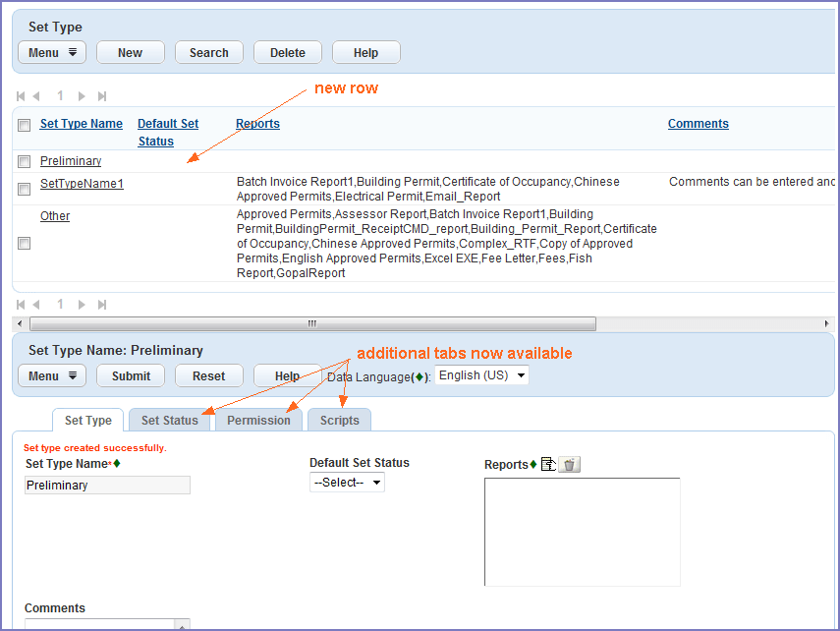Screen dimensions: 840x631
Task: Expand the Data Language English (US) dropdown
Action: click(481, 375)
